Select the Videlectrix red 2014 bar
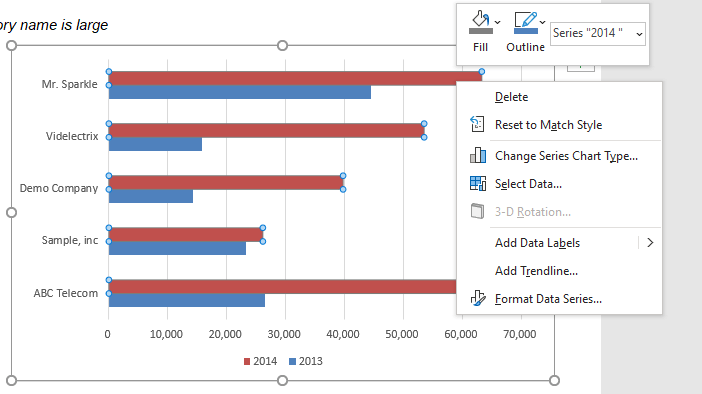The image size is (702, 394). (x=266, y=130)
